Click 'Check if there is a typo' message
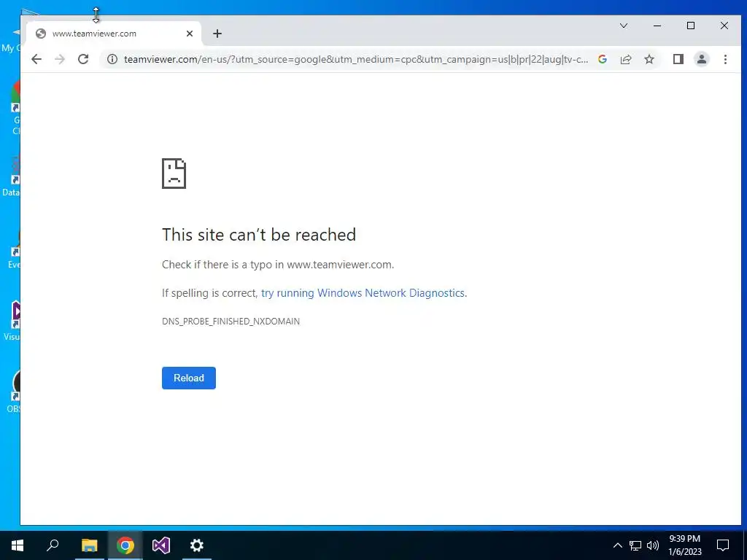The width and height of the screenshot is (747, 560). point(278,265)
